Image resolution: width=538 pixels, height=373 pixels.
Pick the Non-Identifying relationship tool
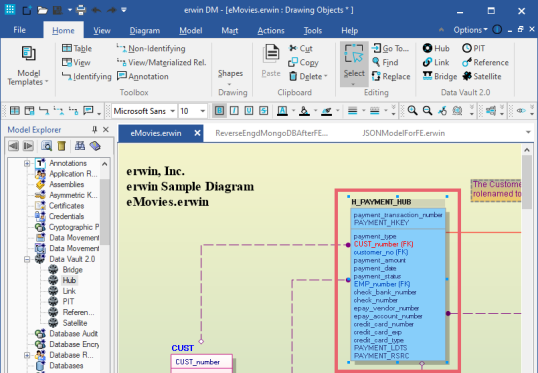(151, 48)
